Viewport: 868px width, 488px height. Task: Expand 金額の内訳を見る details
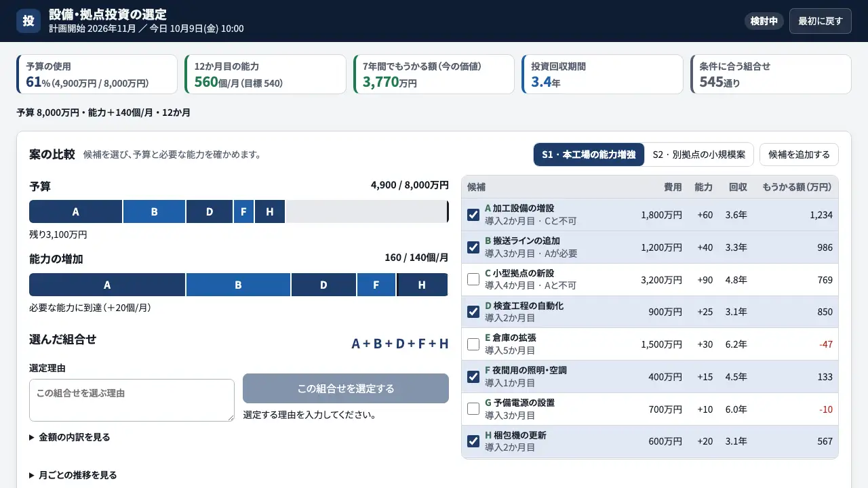[x=70, y=437]
